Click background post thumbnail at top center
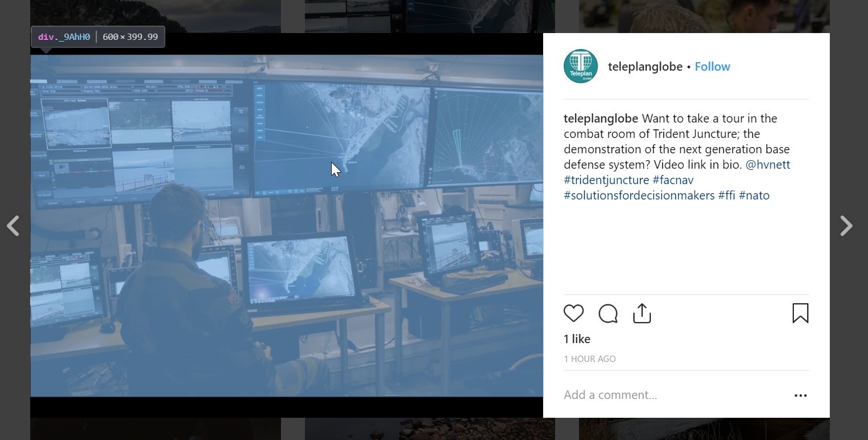Image resolution: width=868 pixels, height=440 pixels. 430,16
